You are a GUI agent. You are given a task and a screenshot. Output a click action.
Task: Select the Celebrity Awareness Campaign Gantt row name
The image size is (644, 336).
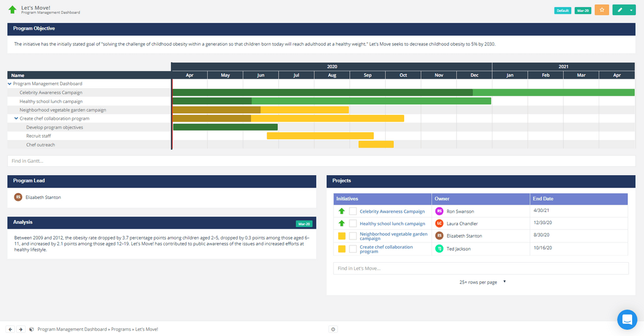[51, 93]
